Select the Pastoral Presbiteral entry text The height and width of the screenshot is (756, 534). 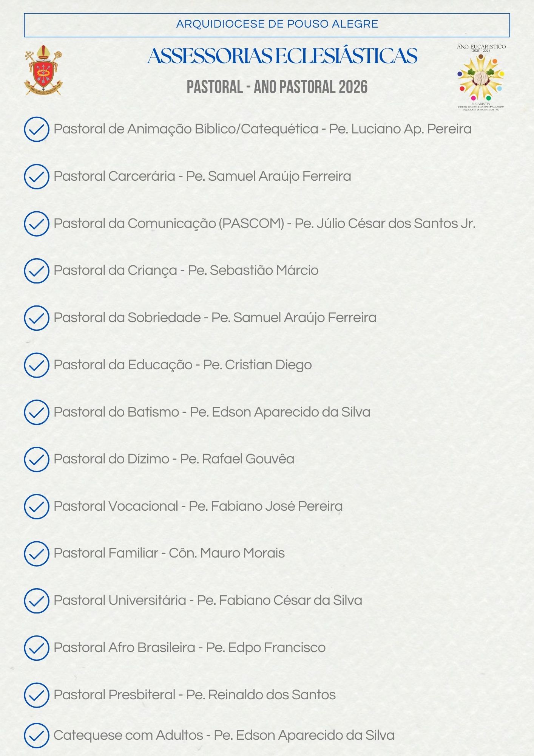(x=194, y=695)
